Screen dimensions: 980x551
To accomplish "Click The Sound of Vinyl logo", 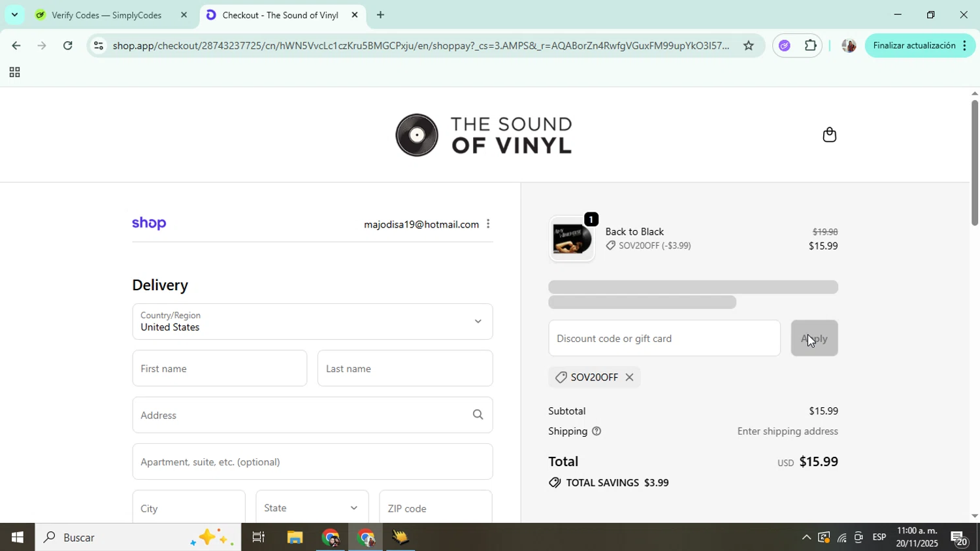I will 484,135.
